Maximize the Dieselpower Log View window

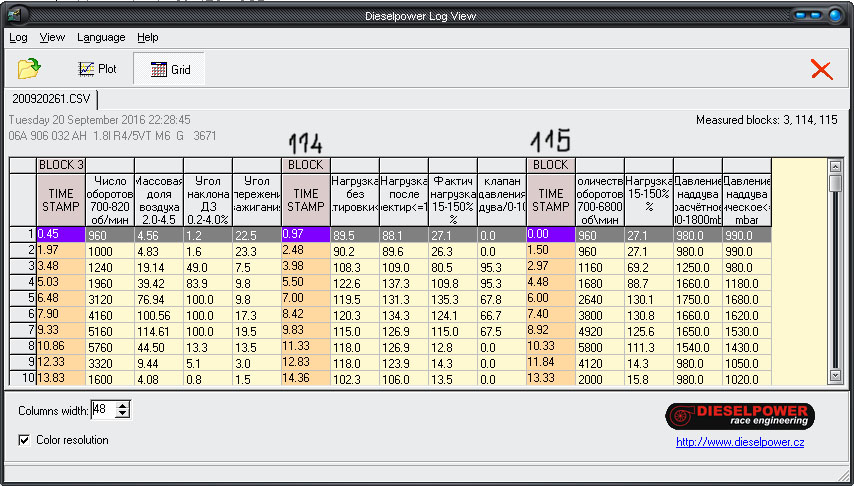click(x=817, y=15)
